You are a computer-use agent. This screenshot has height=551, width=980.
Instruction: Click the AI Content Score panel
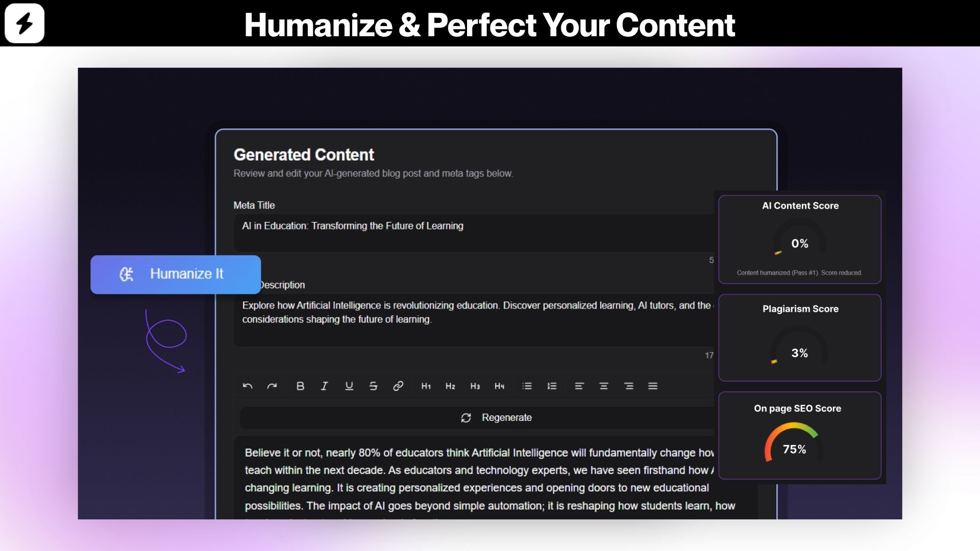click(x=799, y=240)
